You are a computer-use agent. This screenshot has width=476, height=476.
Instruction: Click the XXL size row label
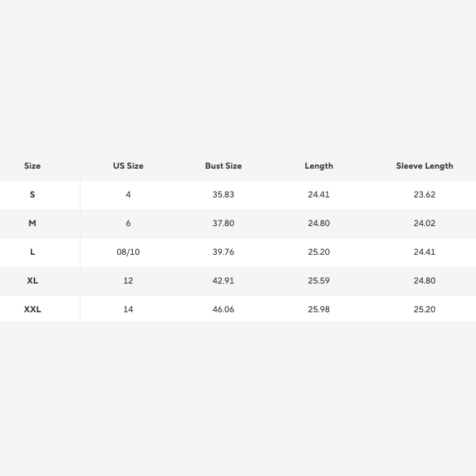[32, 309]
